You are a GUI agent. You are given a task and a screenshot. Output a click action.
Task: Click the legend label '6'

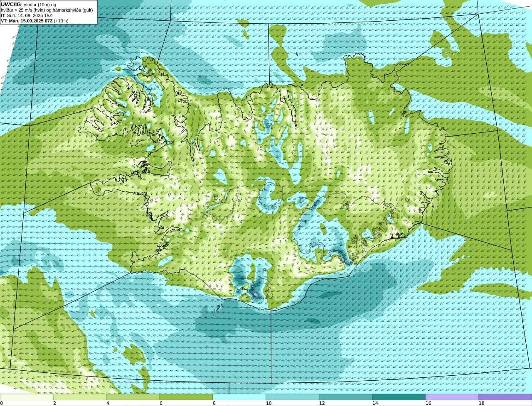(x=161, y=403)
